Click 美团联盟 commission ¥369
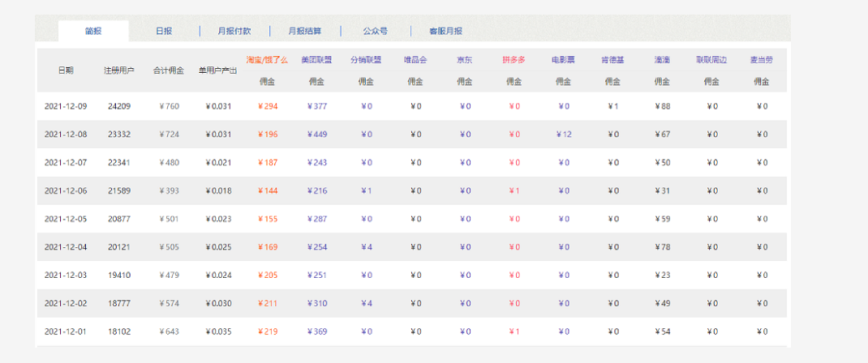868x363 pixels. (316, 331)
